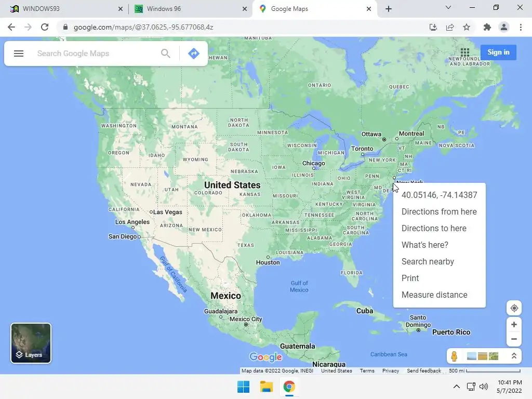The height and width of the screenshot is (399, 532).
Task: Open the Extensions puzzle icon
Action: tap(487, 27)
